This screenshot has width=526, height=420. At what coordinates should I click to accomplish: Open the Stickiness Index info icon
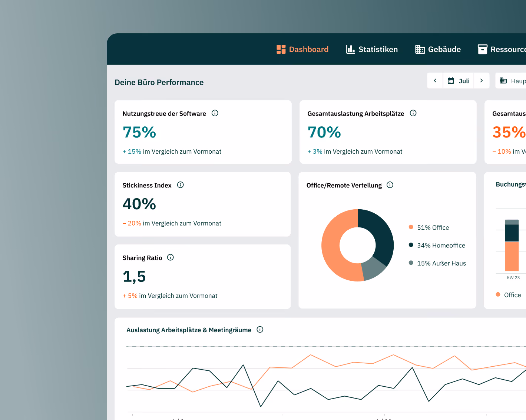pos(181,185)
